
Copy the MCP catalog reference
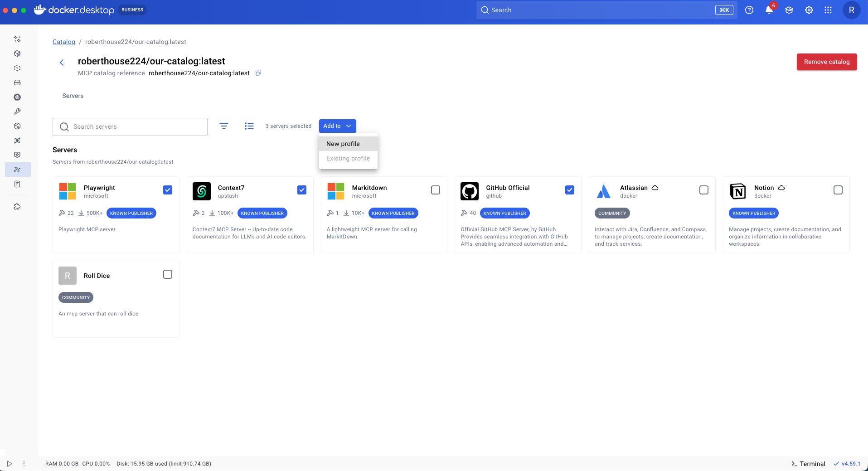[x=258, y=73]
